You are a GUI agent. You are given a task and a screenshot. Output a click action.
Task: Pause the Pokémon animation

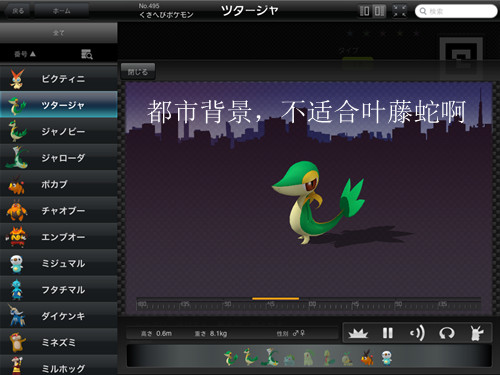pos(388,333)
